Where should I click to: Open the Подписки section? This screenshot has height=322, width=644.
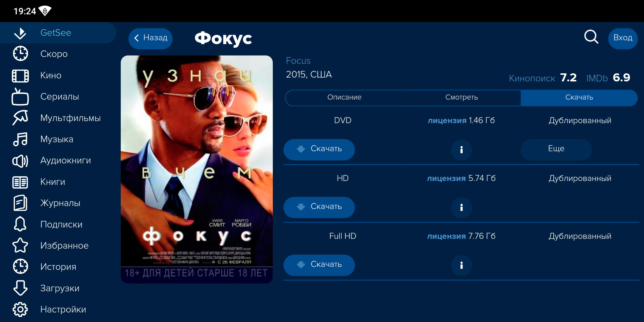[x=58, y=225]
